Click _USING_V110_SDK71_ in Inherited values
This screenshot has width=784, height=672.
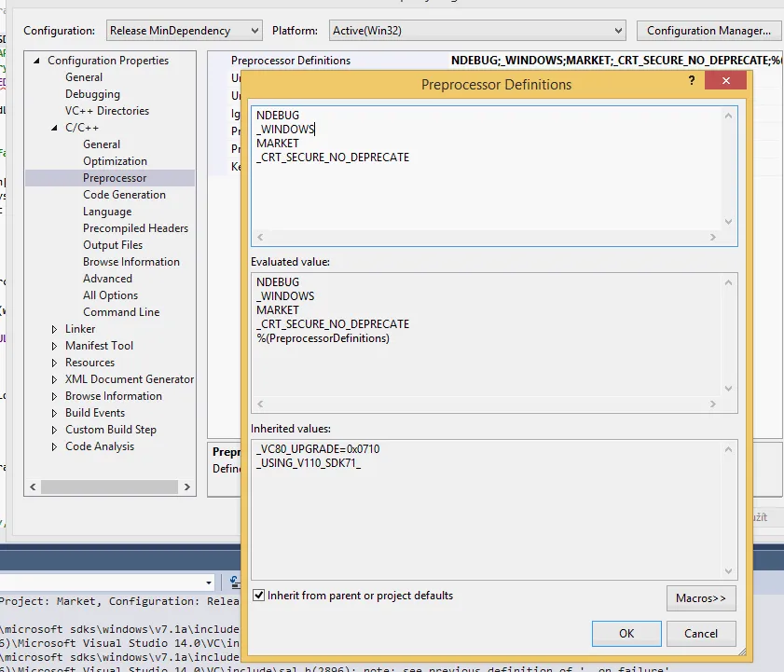pos(309,463)
